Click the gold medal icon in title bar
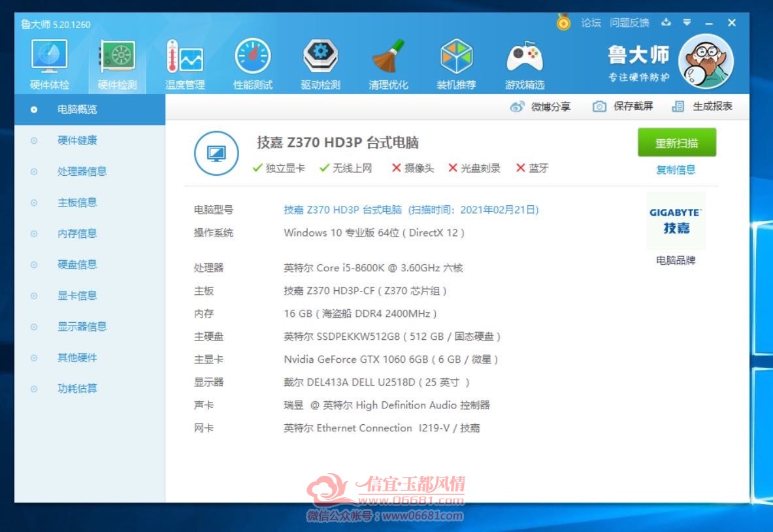This screenshot has height=532, width=773. point(563,22)
